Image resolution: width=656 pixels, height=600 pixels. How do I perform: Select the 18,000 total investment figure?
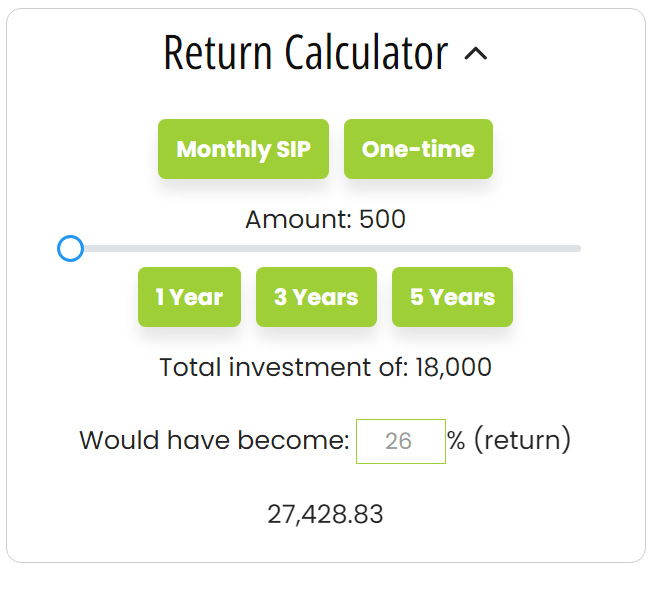pos(451,367)
